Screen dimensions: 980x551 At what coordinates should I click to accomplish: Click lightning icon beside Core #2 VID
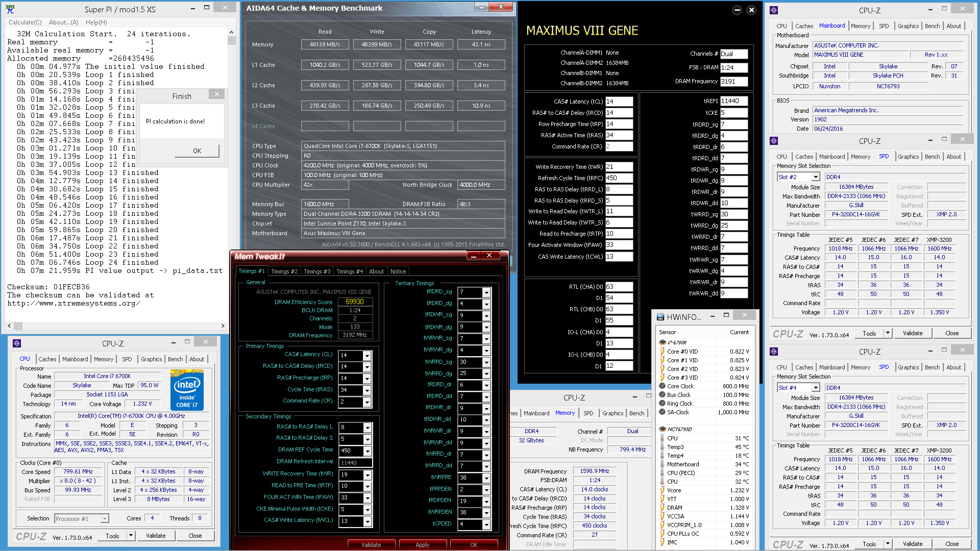tap(663, 369)
